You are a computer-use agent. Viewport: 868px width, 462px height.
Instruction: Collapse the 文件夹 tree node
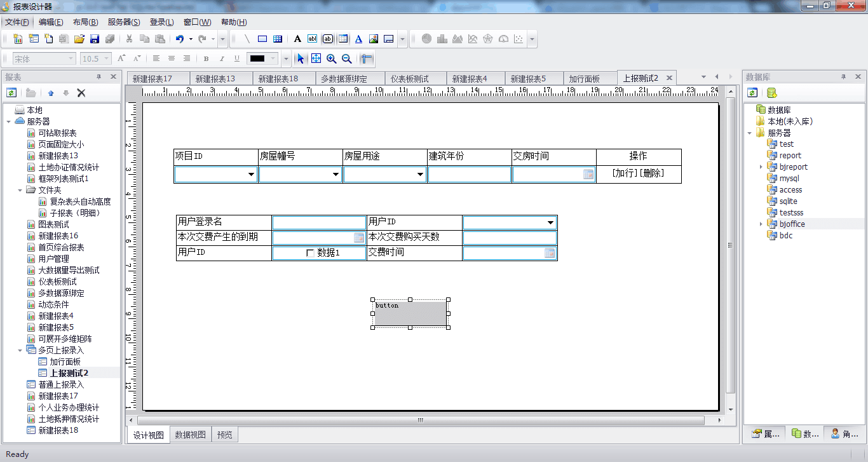point(20,190)
